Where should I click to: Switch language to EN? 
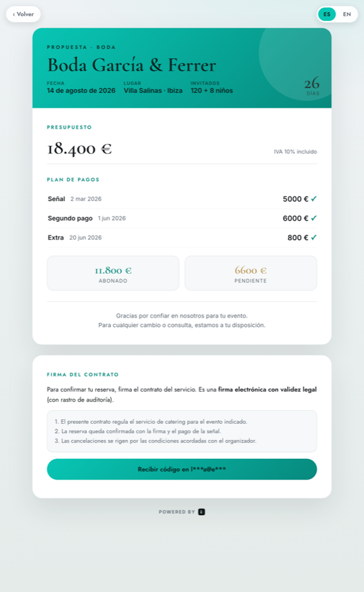point(347,14)
